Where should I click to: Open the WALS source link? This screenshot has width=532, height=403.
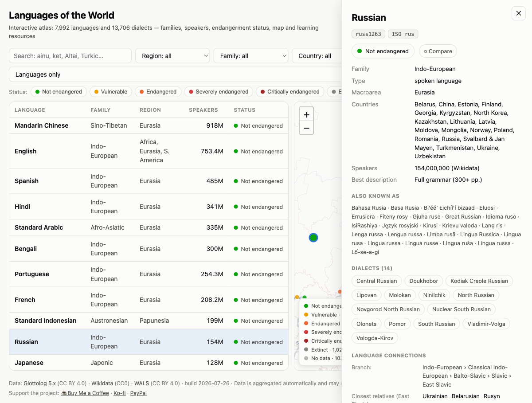[x=141, y=383]
